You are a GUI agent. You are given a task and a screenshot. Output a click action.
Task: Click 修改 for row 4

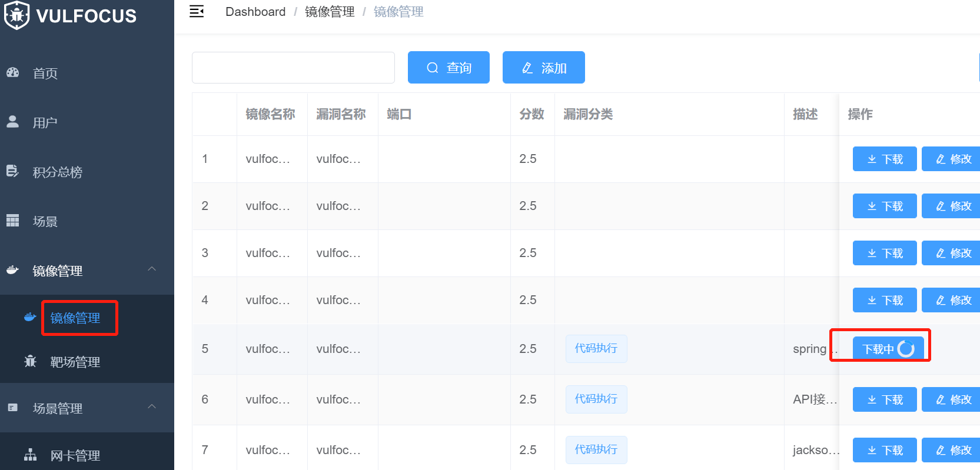pos(951,300)
